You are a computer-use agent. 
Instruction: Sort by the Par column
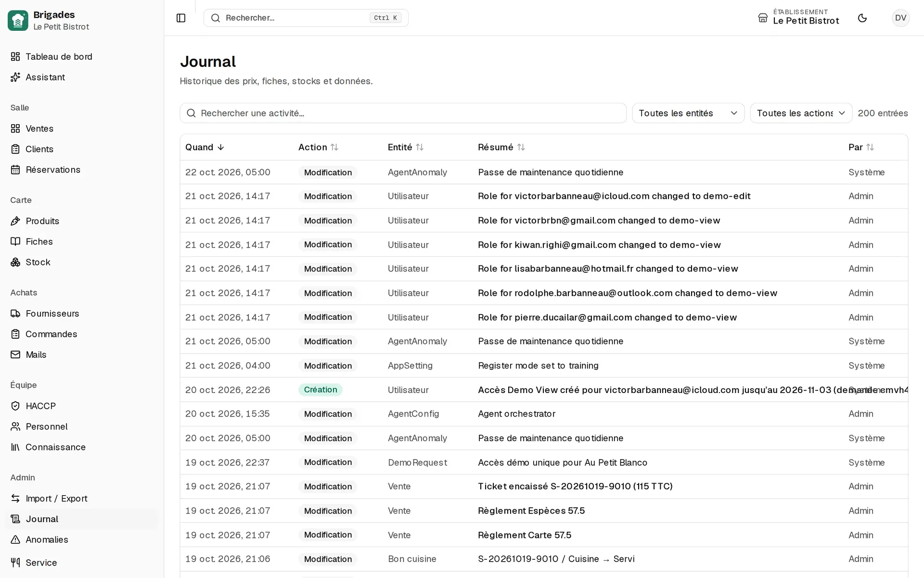click(861, 147)
